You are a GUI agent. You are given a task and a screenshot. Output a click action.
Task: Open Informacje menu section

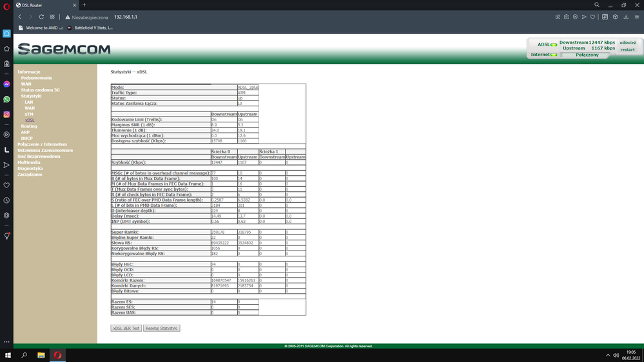click(29, 72)
